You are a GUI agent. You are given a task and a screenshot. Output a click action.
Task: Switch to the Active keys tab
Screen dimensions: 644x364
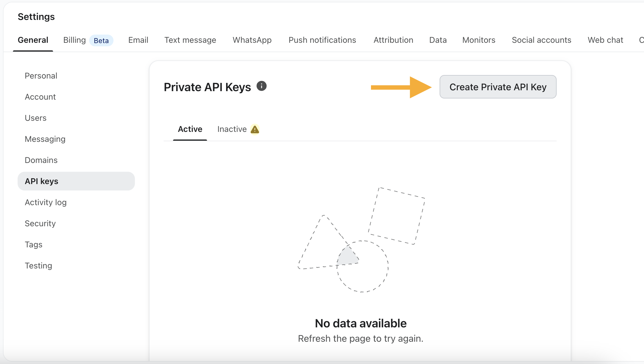pos(190,129)
